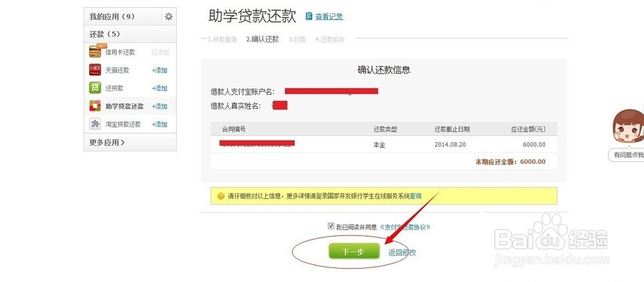Image resolution: width=644 pixels, height=282 pixels.
Task: Click 返回修改 link
Action: (x=402, y=253)
